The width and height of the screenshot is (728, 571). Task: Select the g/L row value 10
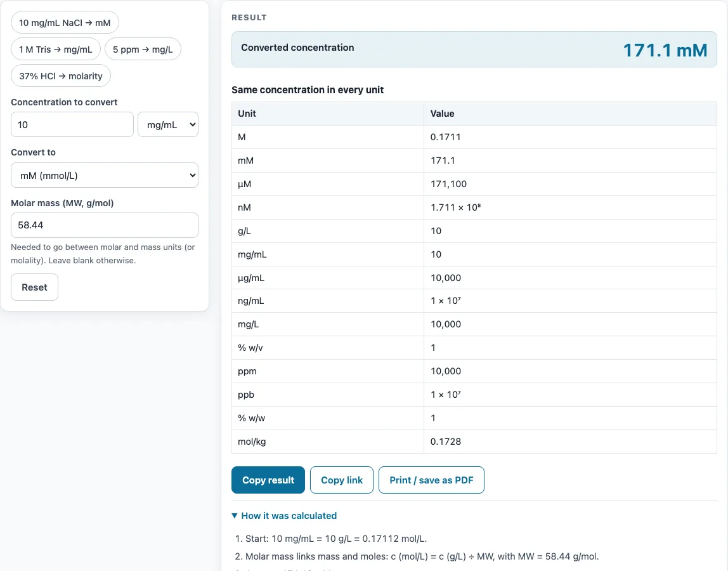436,231
